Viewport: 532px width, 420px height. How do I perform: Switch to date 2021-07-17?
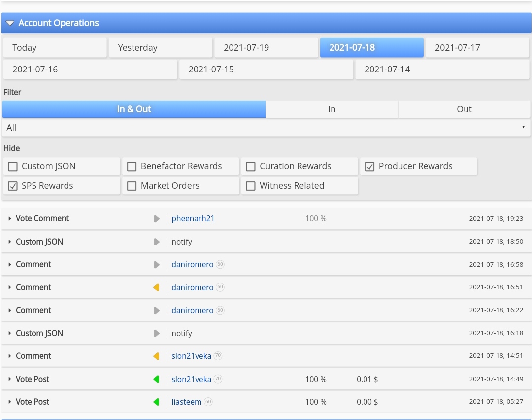tap(477, 47)
